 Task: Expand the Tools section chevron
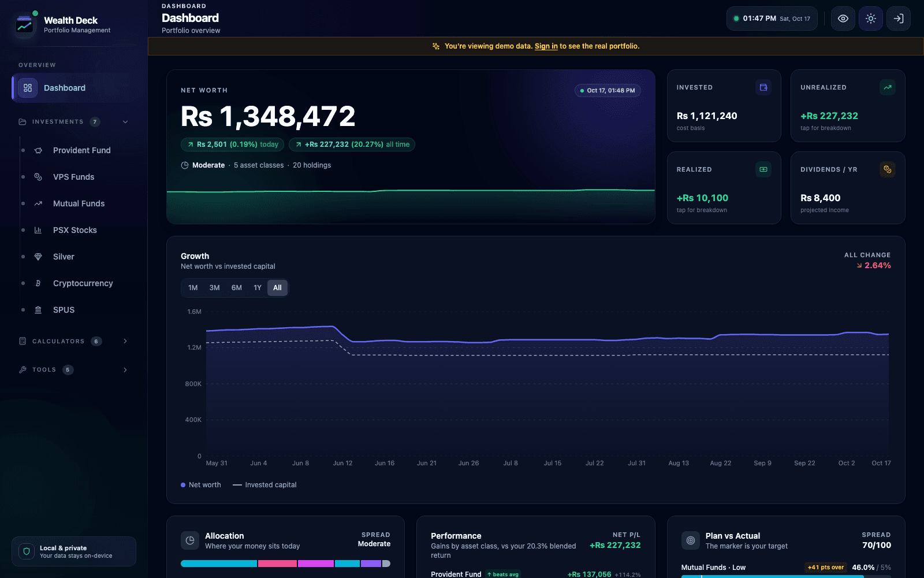125,370
